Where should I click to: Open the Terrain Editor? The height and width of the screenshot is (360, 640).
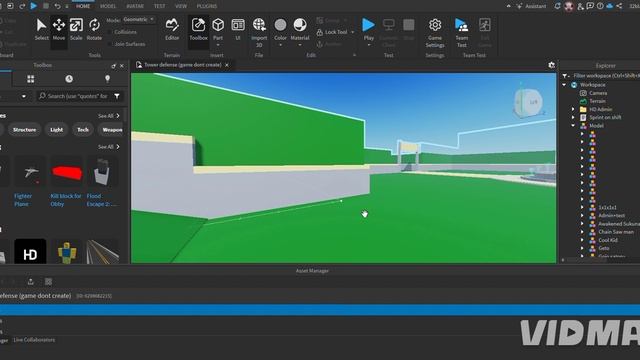(x=172, y=29)
